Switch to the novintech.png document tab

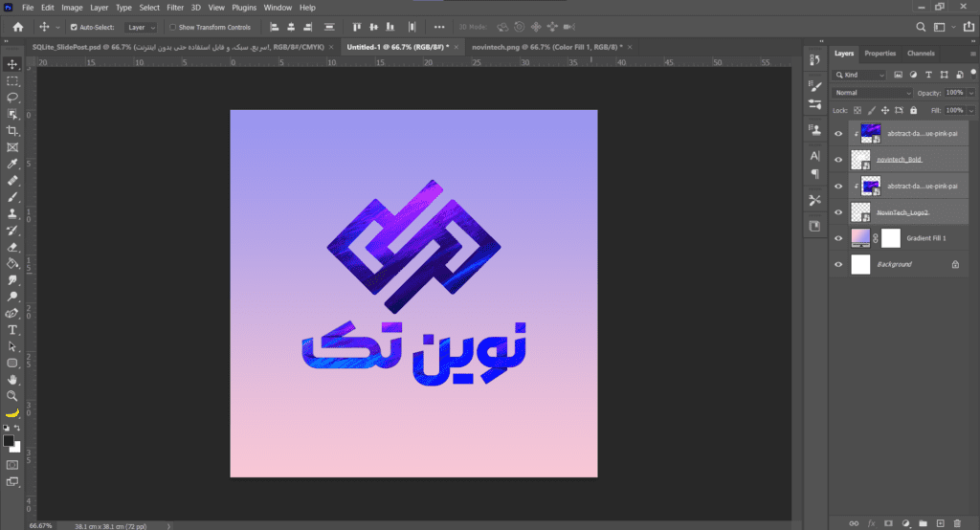546,47
